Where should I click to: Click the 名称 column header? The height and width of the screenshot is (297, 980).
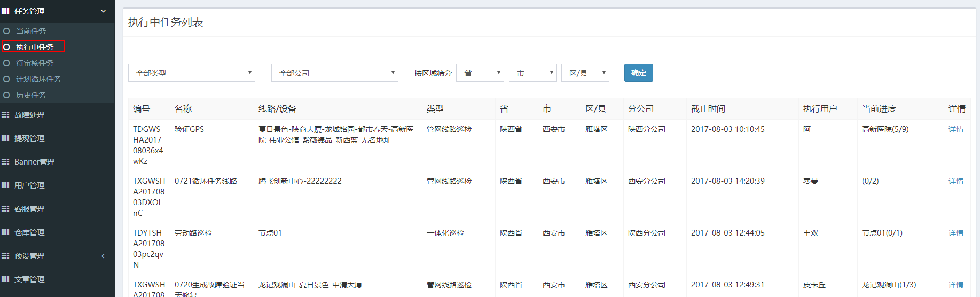(x=183, y=108)
